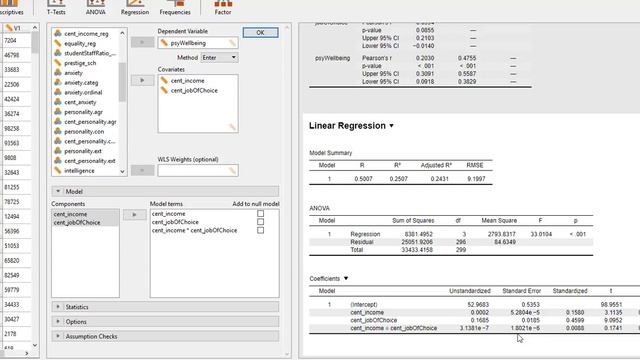Click down arrow of variable list scrollbar

coord(122,171)
